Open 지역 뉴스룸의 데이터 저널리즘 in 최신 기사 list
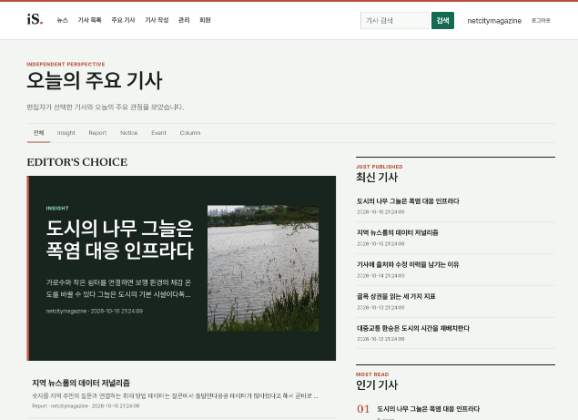 397,233
